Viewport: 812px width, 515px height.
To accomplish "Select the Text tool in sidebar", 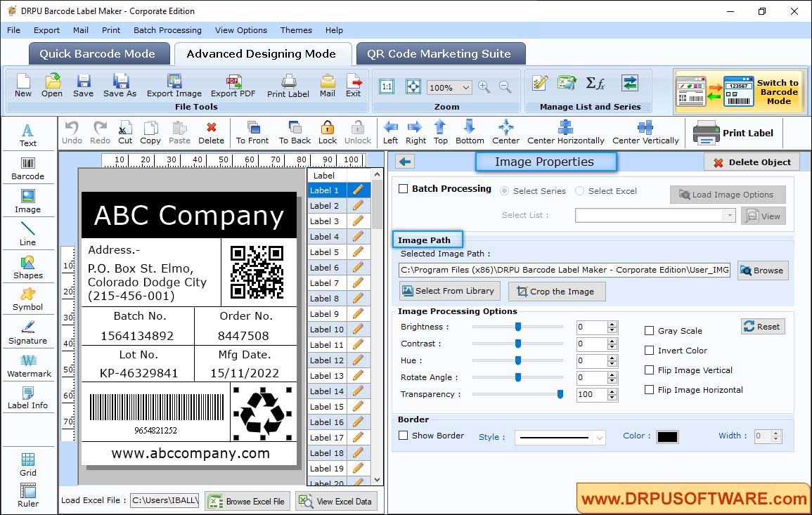I will click(x=28, y=135).
